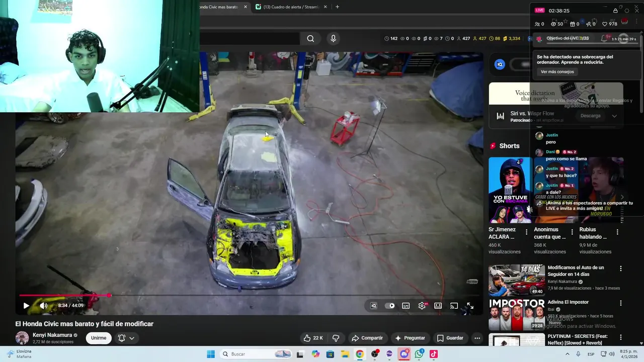Click the blue IQ badge beside the sidebar

pyautogui.click(x=500, y=64)
